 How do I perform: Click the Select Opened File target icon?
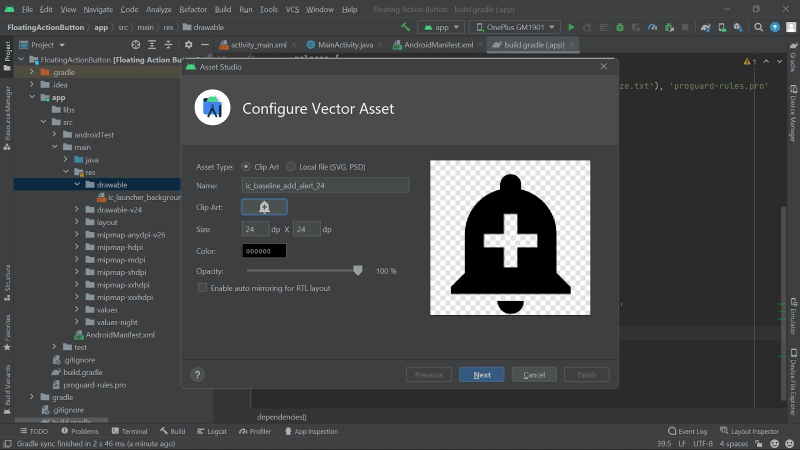click(135, 45)
